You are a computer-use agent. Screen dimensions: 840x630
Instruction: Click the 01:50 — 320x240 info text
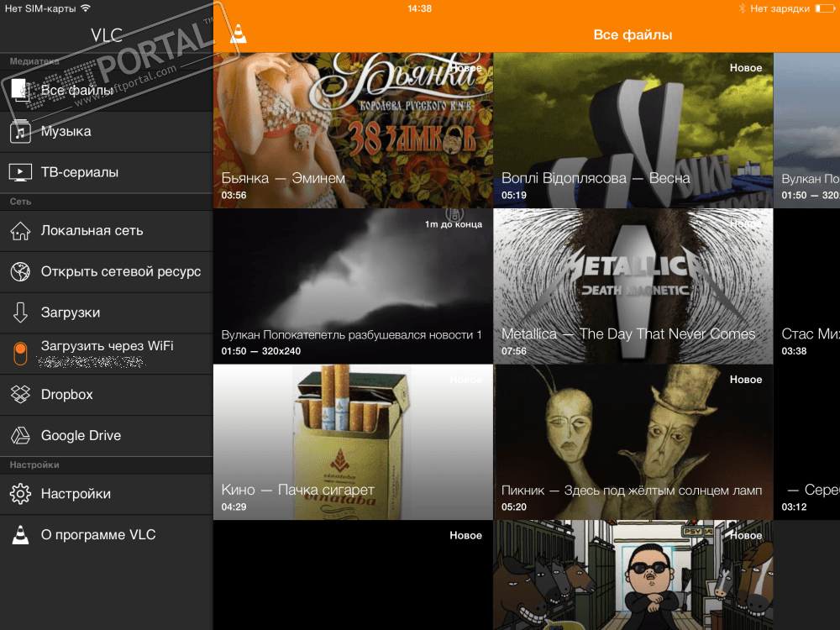pos(261,351)
